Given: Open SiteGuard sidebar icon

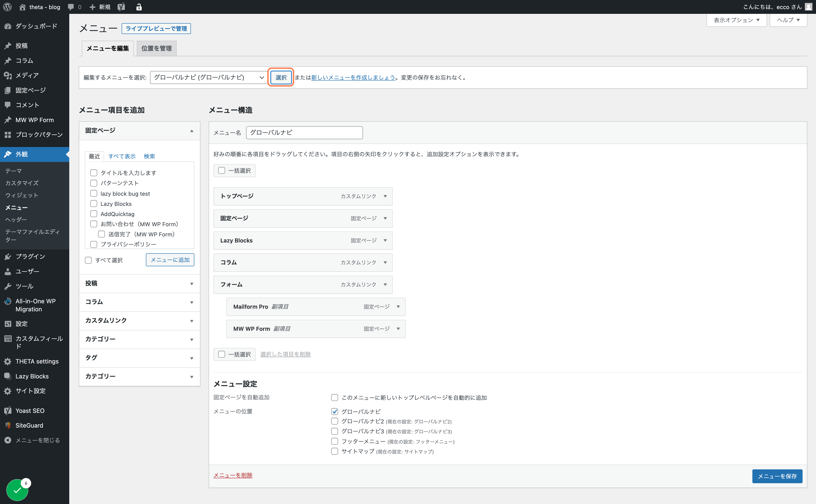Looking at the screenshot, I should pyautogui.click(x=8, y=425).
